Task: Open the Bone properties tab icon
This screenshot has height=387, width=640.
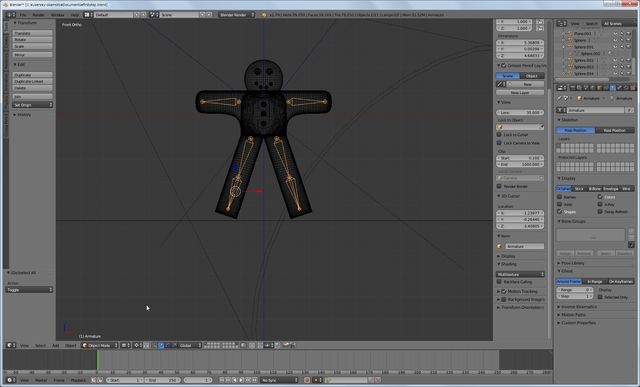Action: (x=619, y=88)
